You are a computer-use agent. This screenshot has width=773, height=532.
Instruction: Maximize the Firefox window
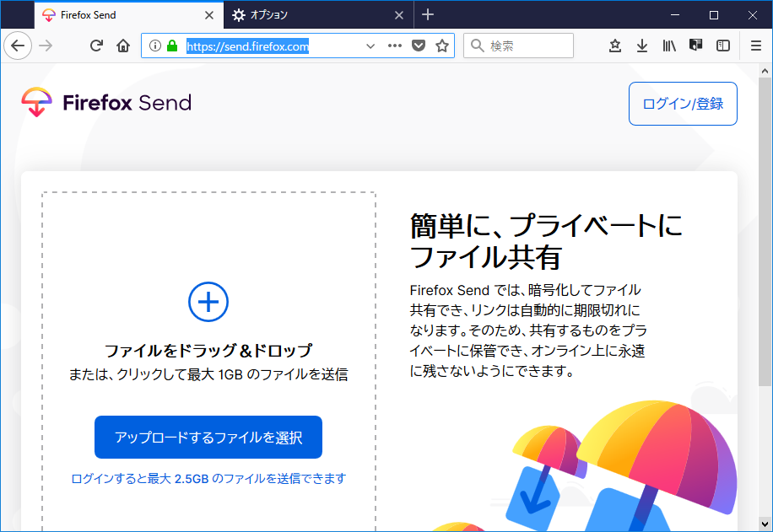[x=713, y=15]
